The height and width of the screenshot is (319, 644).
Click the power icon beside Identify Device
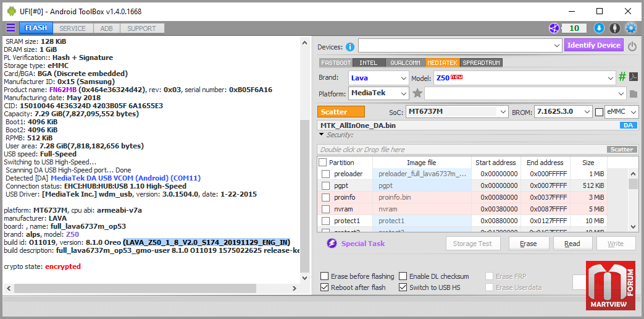pyautogui.click(x=632, y=46)
